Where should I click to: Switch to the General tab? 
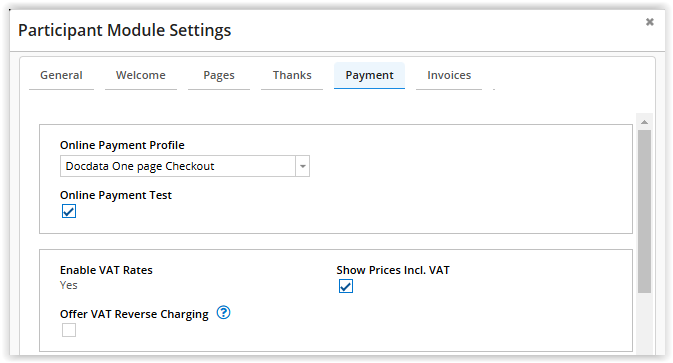tap(61, 76)
